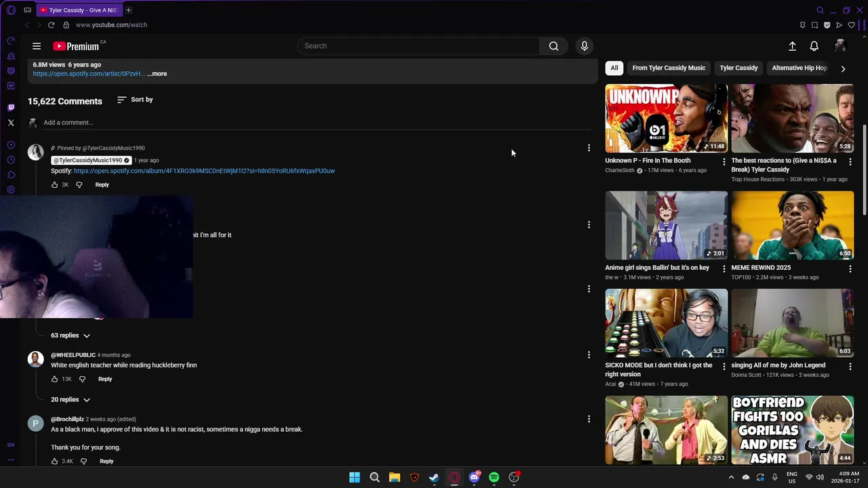The image size is (868, 488).
Task: Open sidebar Extensions cube icon
Action: (x=11, y=175)
